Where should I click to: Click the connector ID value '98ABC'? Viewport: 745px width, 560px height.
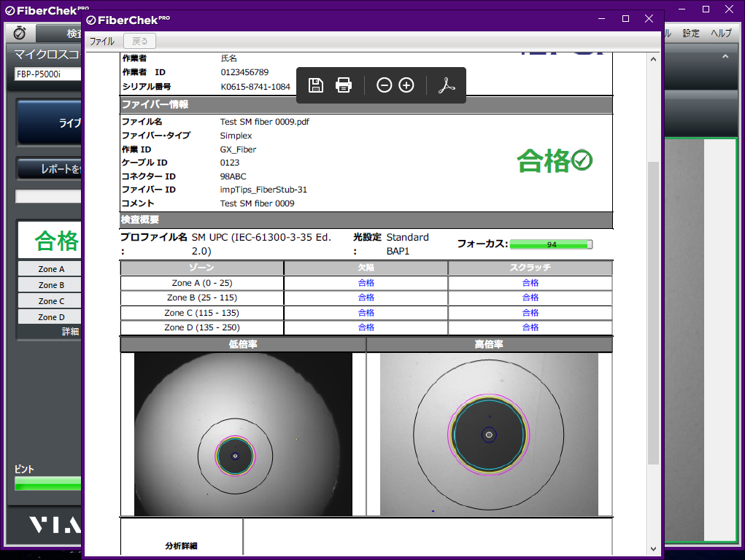tap(233, 176)
